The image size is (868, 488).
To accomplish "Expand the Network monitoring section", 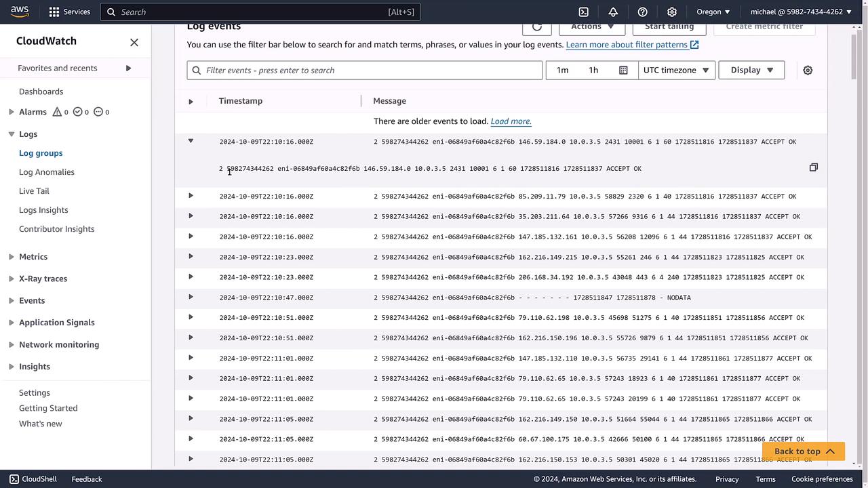I will (11, 344).
